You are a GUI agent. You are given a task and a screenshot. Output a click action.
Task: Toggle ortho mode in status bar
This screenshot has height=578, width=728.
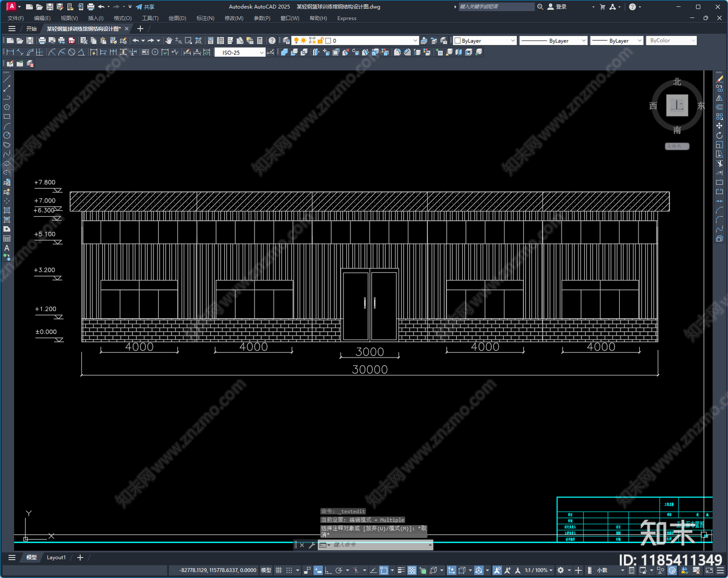(328, 570)
